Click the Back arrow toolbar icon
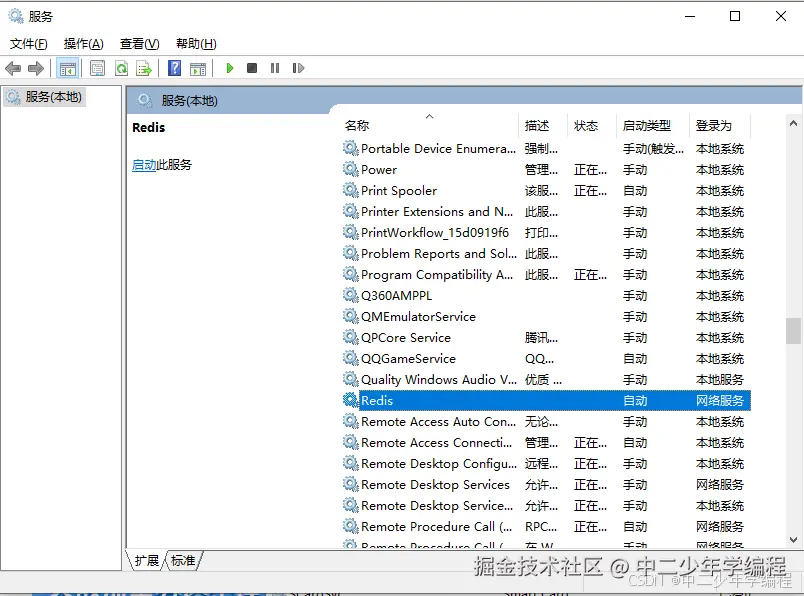804x596 pixels. pyautogui.click(x=12, y=68)
